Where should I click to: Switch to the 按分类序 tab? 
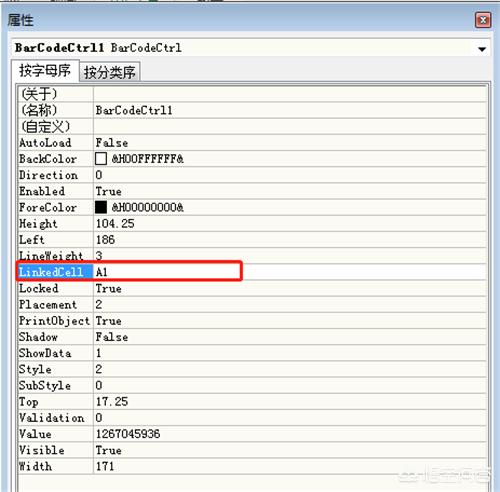tap(110, 72)
